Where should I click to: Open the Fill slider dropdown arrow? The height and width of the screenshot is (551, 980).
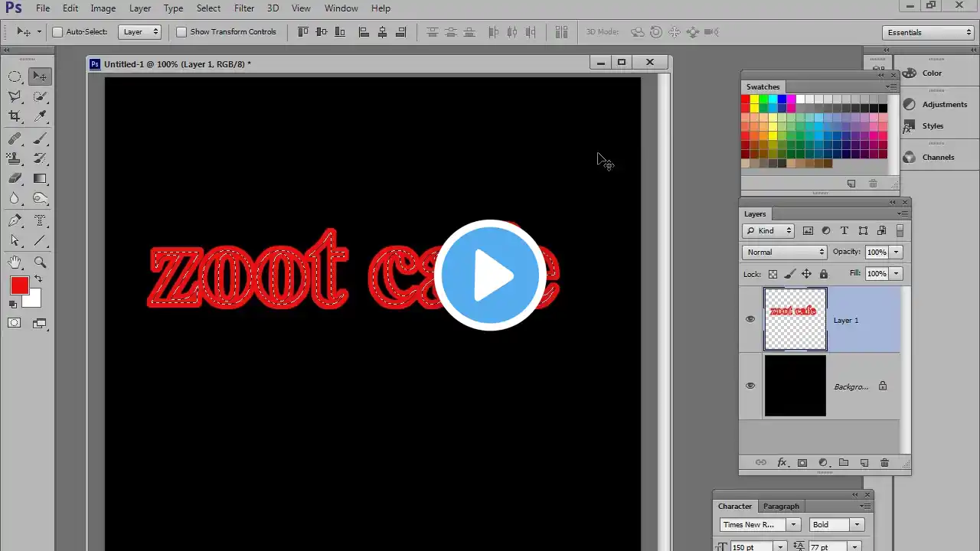896,273
